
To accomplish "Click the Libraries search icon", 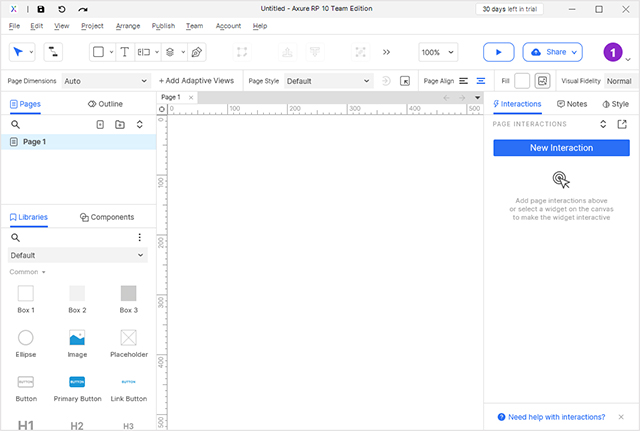I will tap(16, 238).
